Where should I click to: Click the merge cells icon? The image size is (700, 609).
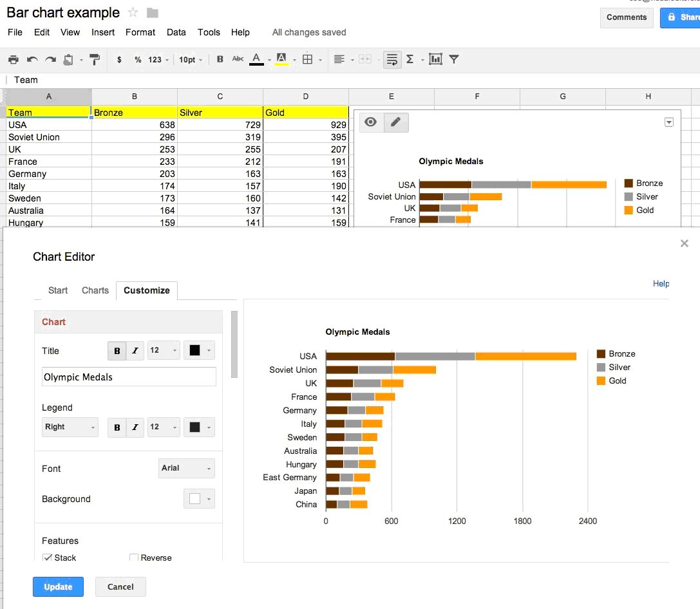pos(365,59)
